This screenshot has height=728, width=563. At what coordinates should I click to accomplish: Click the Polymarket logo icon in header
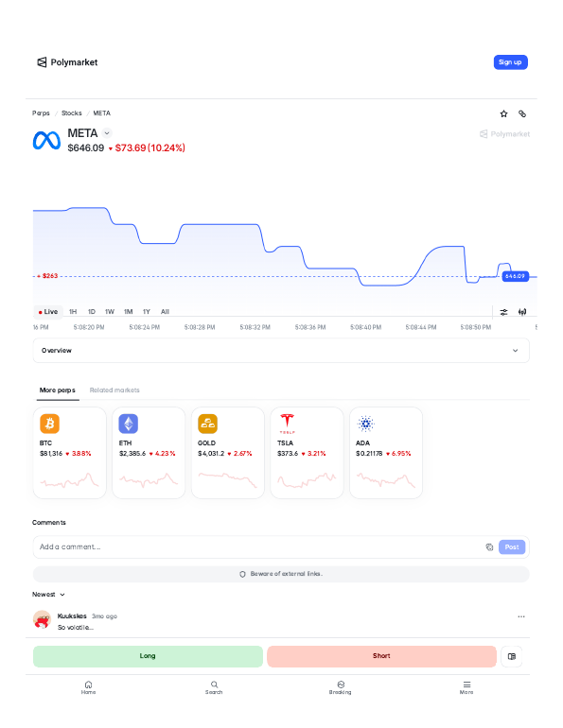click(42, 62)
